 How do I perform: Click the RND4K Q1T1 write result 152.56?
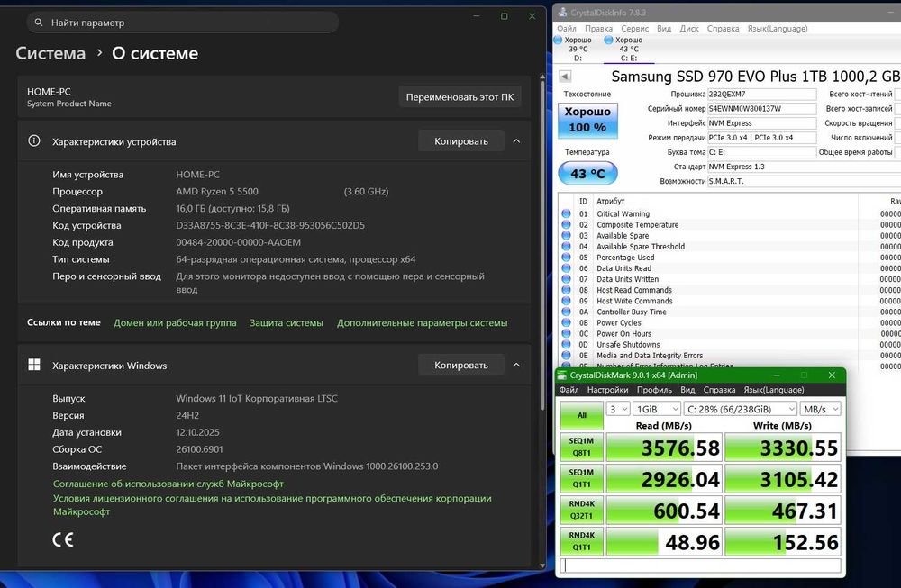(x=783, y=542)
